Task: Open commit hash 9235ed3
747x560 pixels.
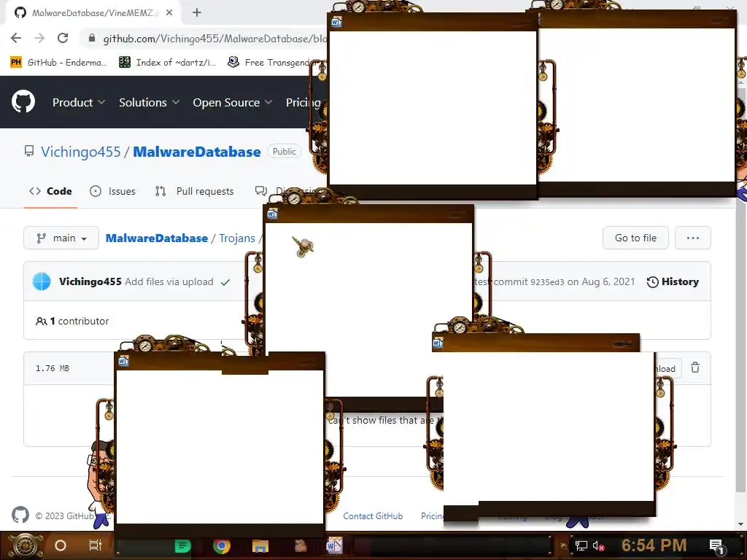Action: tap(547, 282)
